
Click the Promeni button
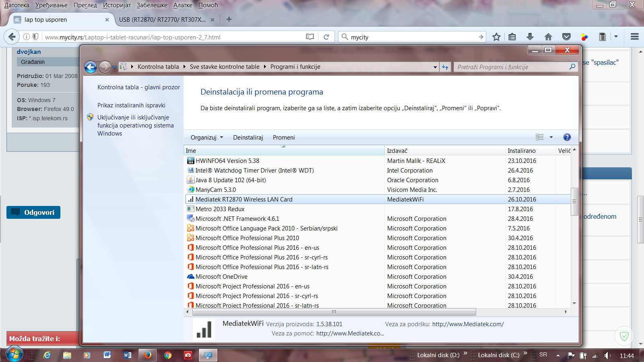point(284,138)
